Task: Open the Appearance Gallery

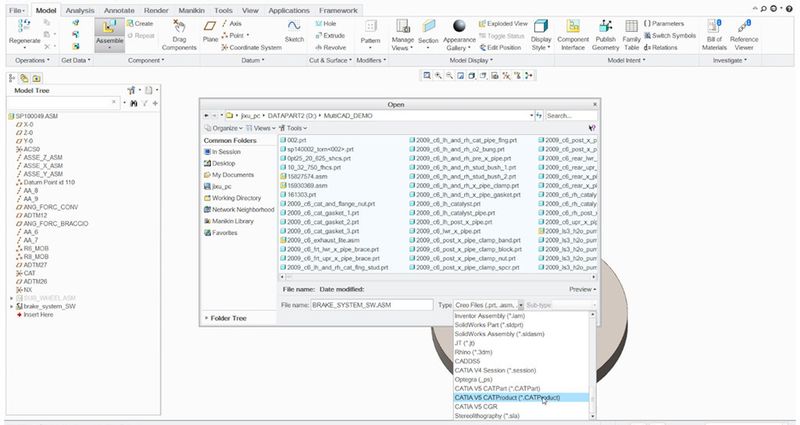Action: 459,35
